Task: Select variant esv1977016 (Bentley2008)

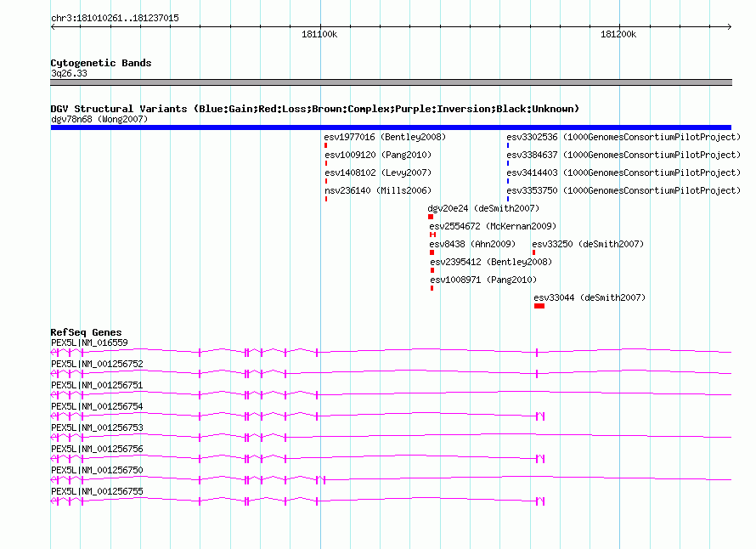Action: (385, 137)
